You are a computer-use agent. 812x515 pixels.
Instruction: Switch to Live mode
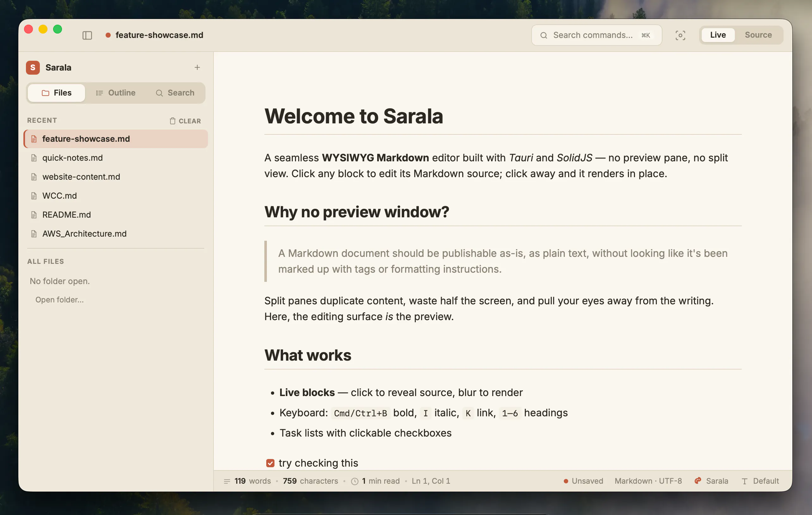[718, 35]
